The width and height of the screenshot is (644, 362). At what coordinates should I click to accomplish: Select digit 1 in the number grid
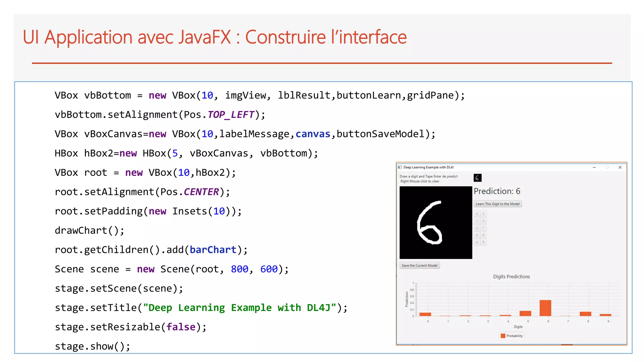point(477,221)
